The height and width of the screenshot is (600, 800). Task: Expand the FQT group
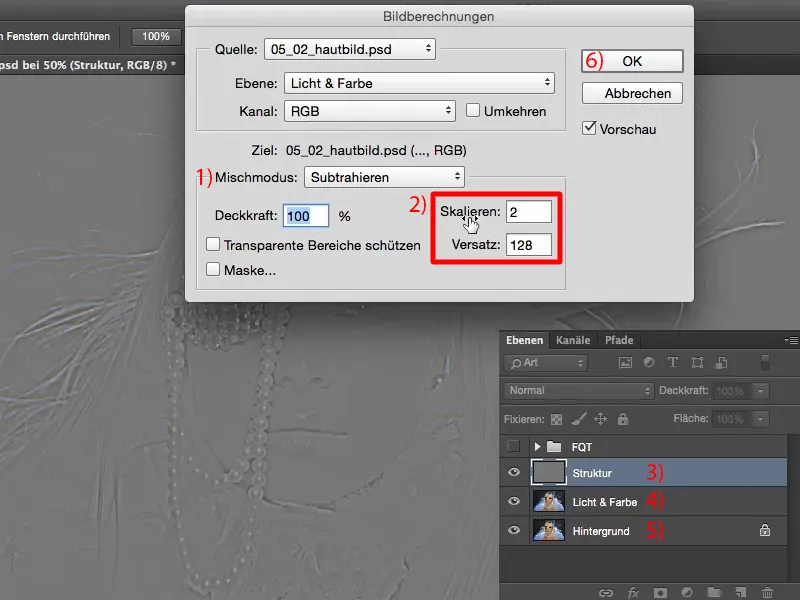(537, 446)
